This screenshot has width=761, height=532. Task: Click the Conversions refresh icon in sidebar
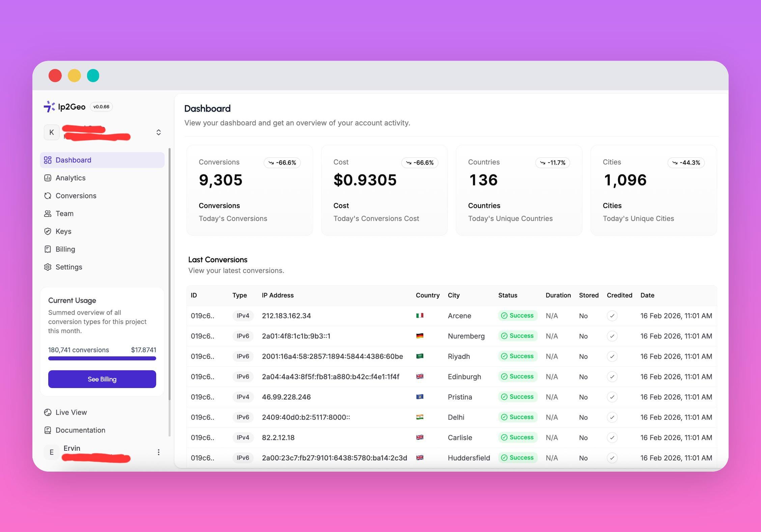click(x=48, y=196)
